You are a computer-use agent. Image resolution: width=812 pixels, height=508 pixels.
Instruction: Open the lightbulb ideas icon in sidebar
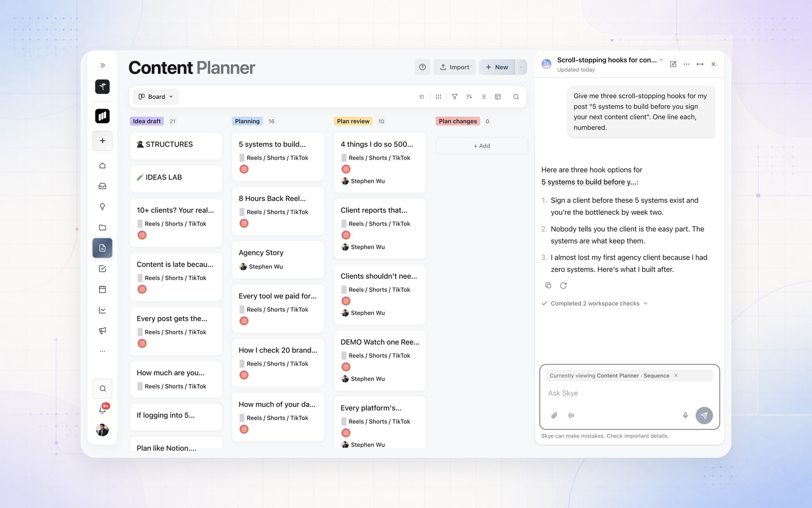[103, 207]
